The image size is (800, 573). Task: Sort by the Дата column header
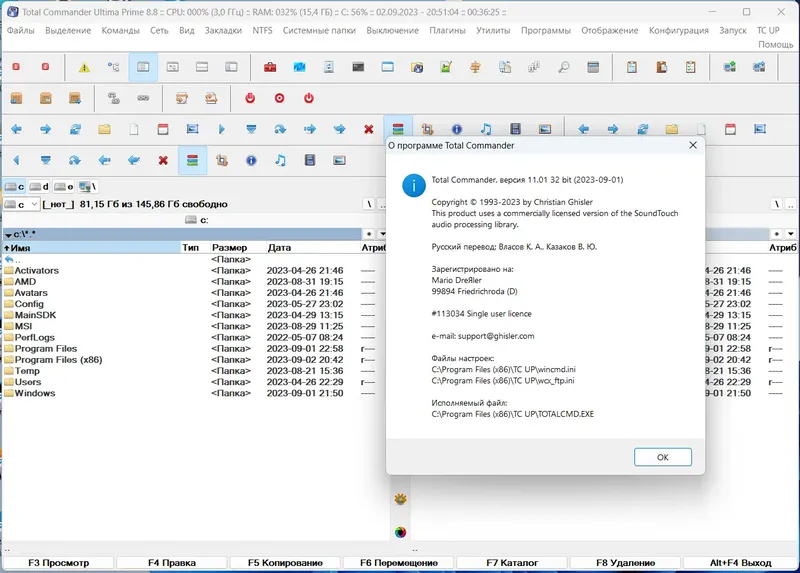pyautogui.click(x=312, y=248)
